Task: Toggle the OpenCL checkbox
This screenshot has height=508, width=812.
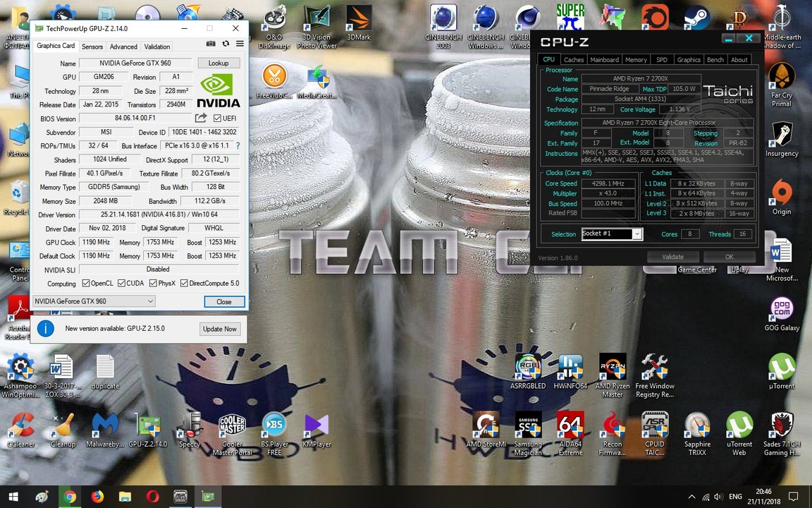Action: pos(87,283)
